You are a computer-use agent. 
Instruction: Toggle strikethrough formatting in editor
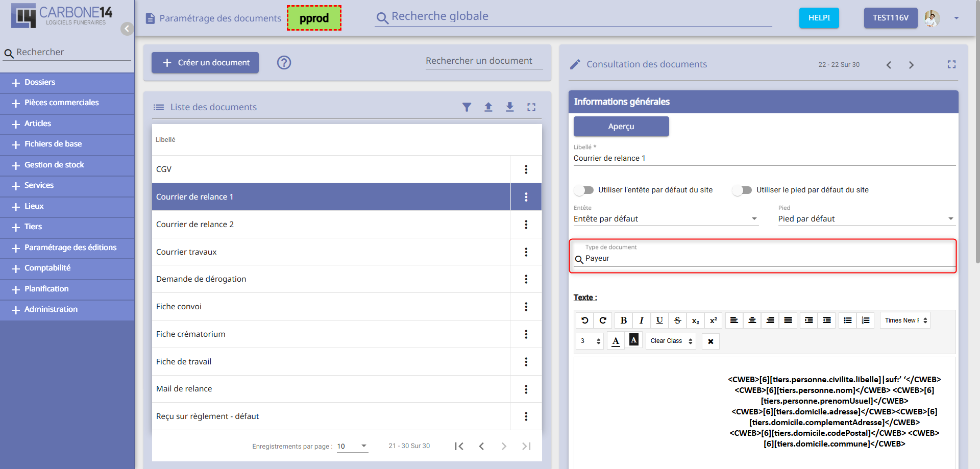677,320
